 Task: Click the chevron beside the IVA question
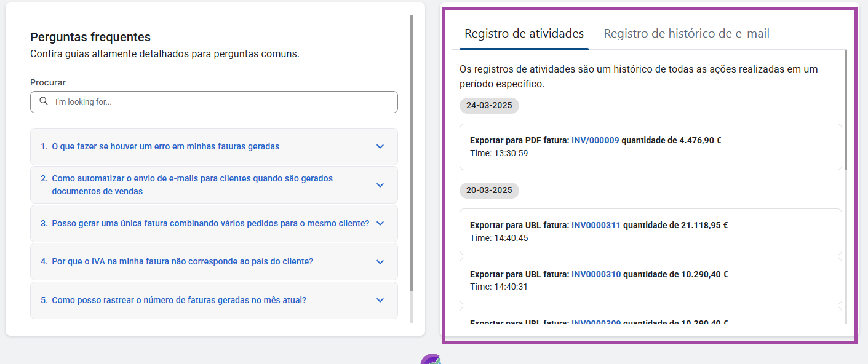pos(380,262)
